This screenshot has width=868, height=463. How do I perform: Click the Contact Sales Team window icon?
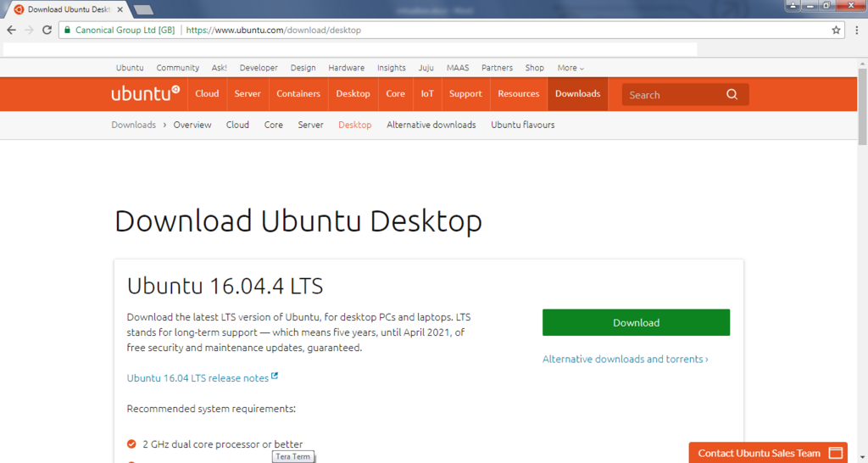[x=836, y=453]
